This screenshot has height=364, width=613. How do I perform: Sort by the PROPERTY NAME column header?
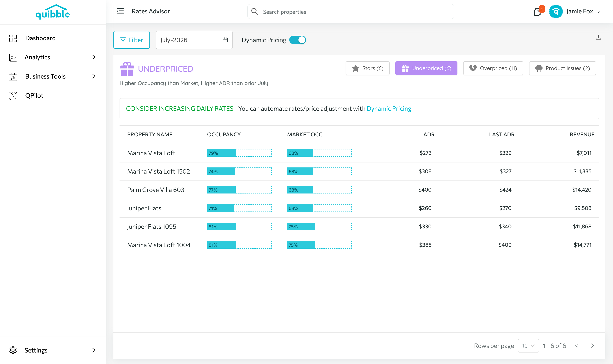point(150,135)
